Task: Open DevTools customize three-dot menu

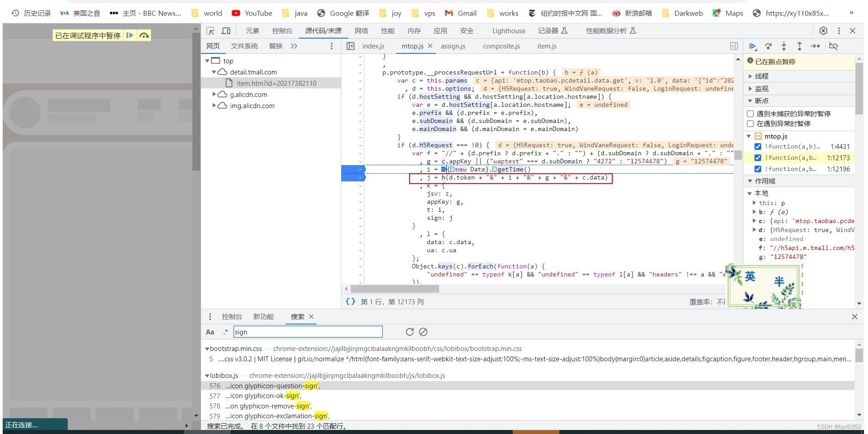Action: tap(839, 31)
